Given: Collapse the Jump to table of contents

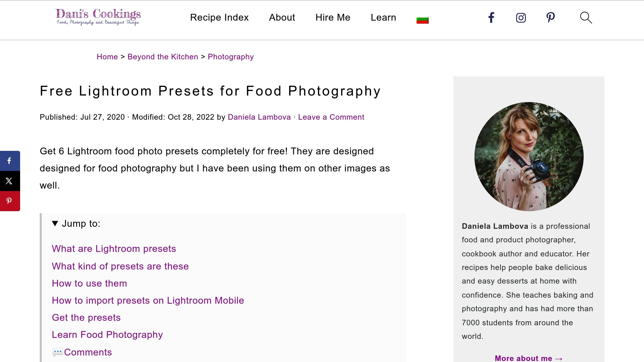Looking at the screenshot, I should [76, 223].
